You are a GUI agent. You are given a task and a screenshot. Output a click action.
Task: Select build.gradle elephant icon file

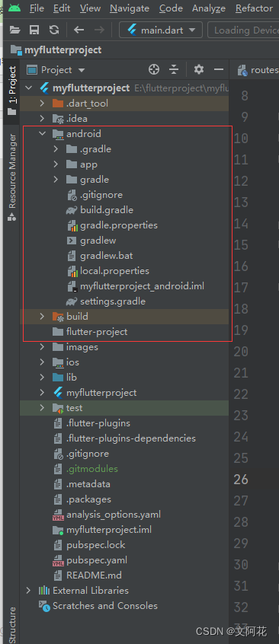(x=72, y=210)
